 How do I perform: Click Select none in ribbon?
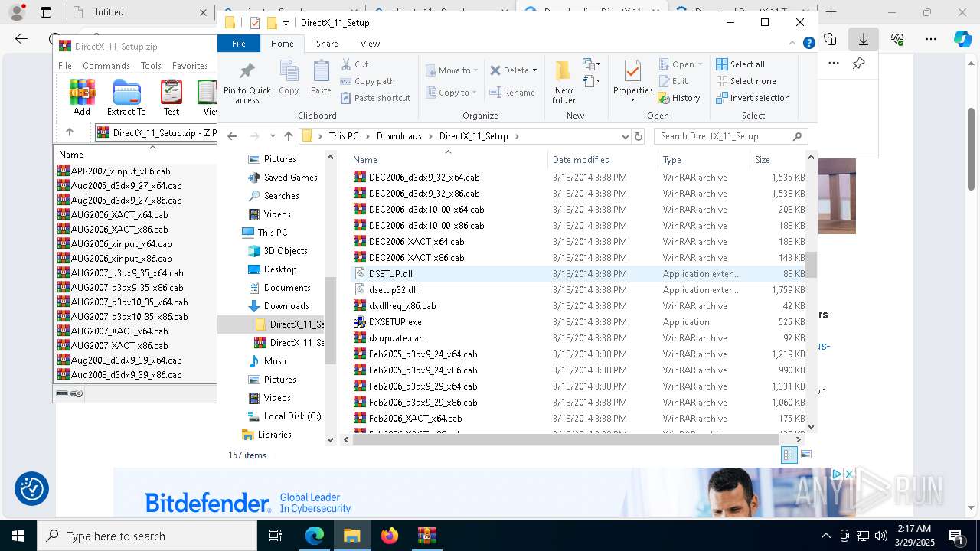(x=746, y=81)
